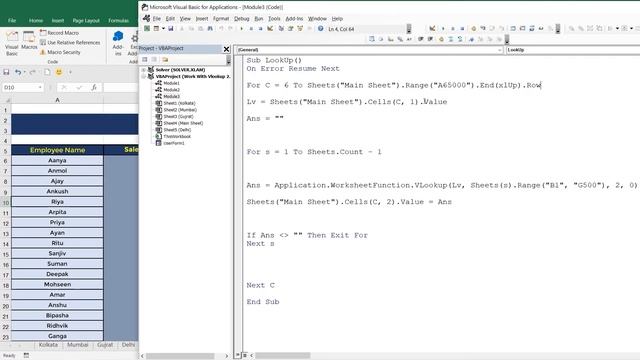Select UserForm1 in the project tree
Image resolution: width=640 pixels, height=360 pixels.
pos(173,143)
